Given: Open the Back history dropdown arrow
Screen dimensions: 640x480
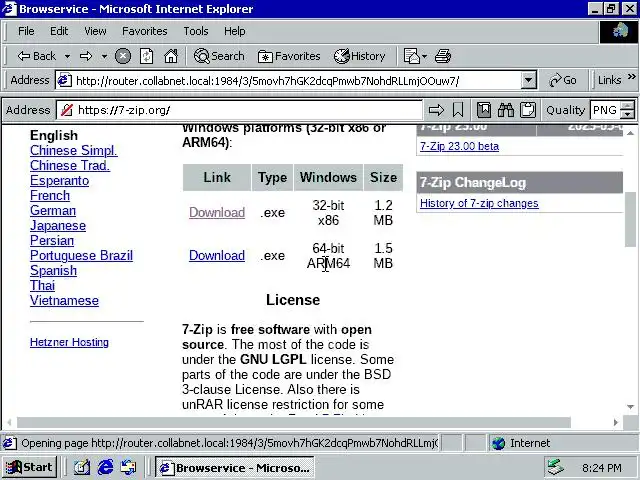Looking at the screenshot, I should coord(67,56).
